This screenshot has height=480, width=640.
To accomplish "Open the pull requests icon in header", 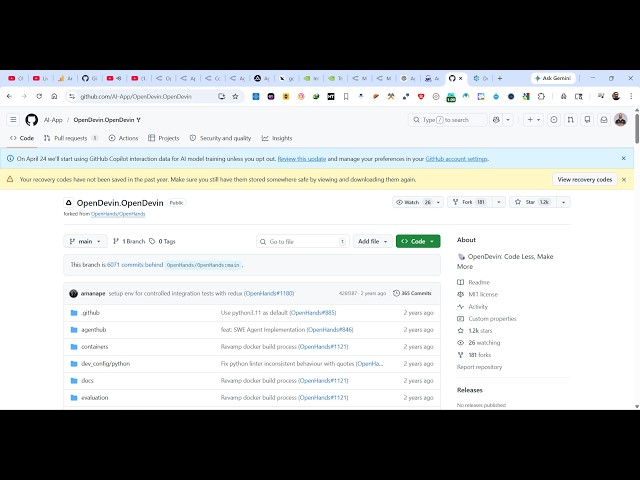I will (571, 120).
